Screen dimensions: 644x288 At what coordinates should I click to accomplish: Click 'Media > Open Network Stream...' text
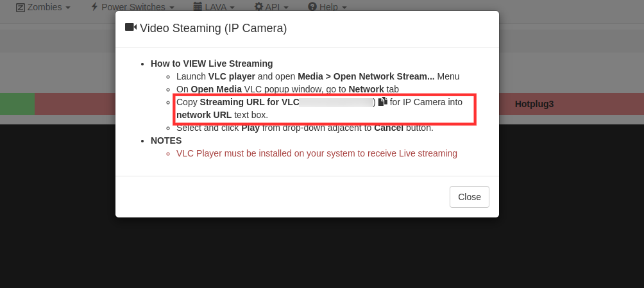(366, 76)
